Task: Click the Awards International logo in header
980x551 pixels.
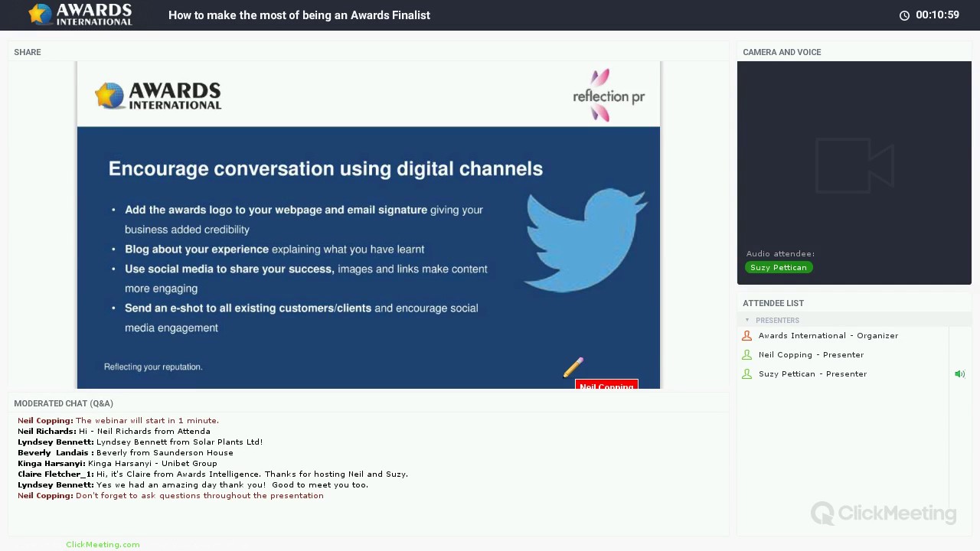Action: coord(80,15)
